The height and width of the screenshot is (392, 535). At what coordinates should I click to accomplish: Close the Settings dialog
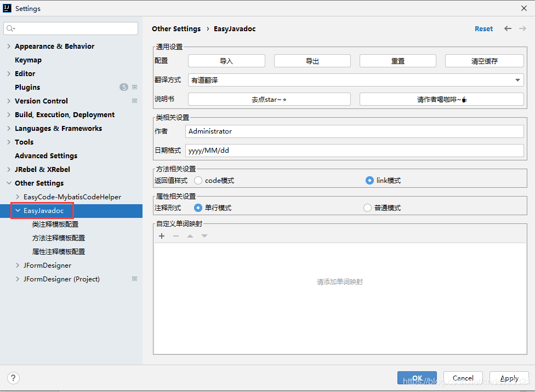[x=524, y=8]
